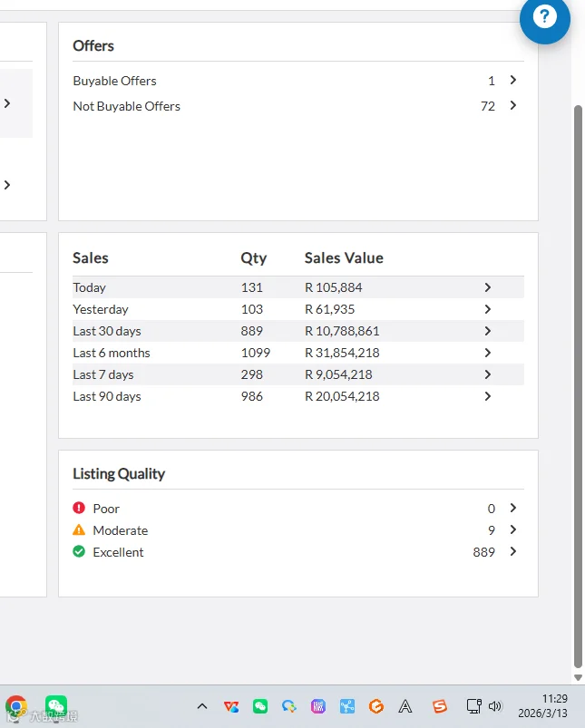This screenshot has width=585, height=728.
Task: Click the green Excellent checkmark icon
Action: pos(79,551)
